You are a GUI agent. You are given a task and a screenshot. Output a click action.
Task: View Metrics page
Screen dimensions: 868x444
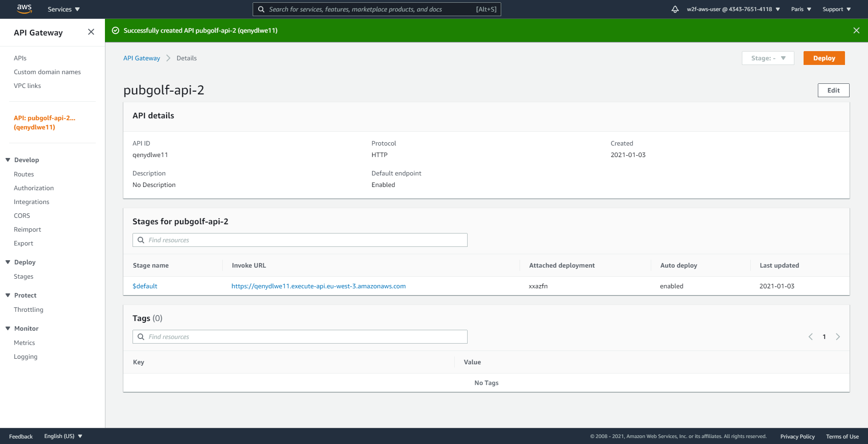click(24, 343)
